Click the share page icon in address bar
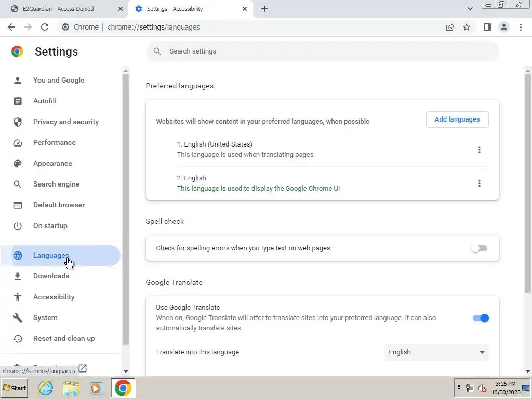 pyautogui.click(x=450, y=27)
